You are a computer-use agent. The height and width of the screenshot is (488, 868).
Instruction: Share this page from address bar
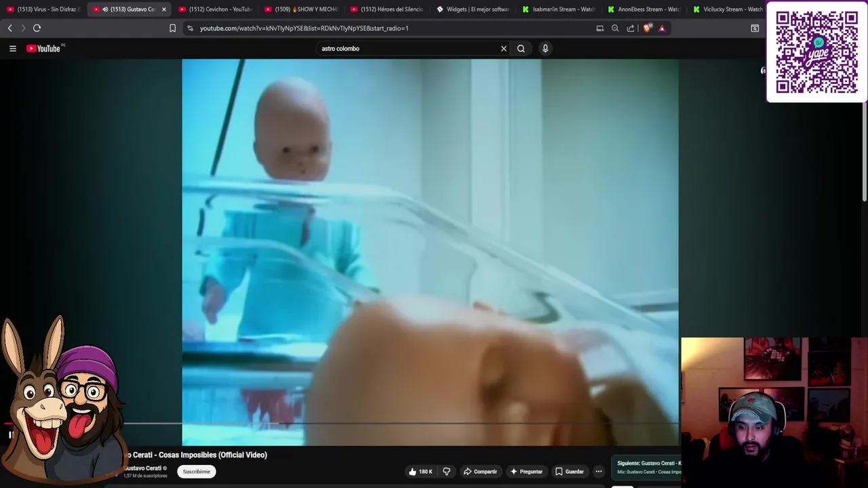pyautogui.click(x=631, y=28)
